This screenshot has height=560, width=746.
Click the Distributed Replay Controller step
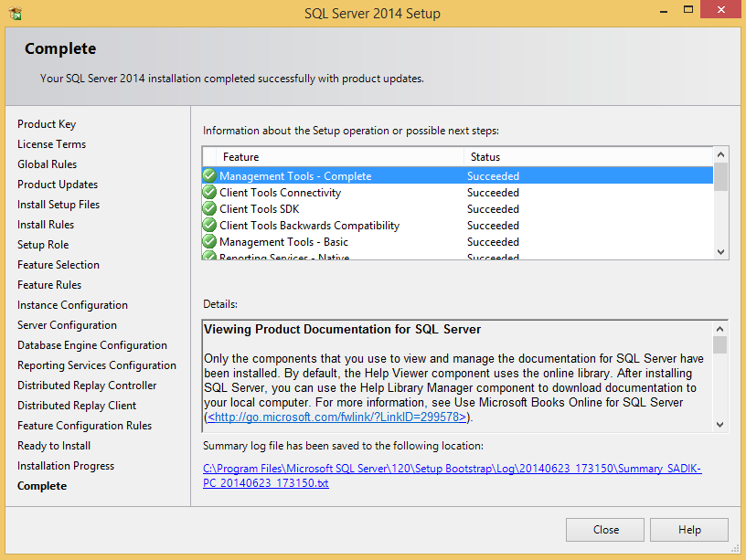pyautogui.click(x=87, y=386)
